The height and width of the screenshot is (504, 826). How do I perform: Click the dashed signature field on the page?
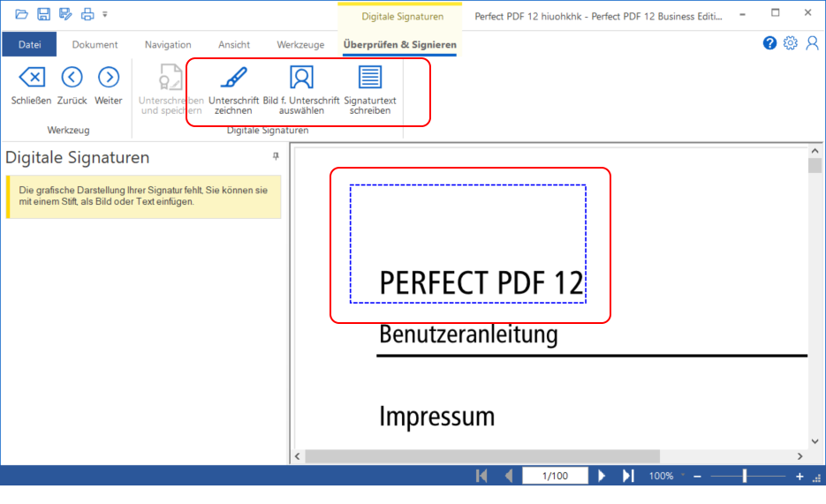coord(468,244)
